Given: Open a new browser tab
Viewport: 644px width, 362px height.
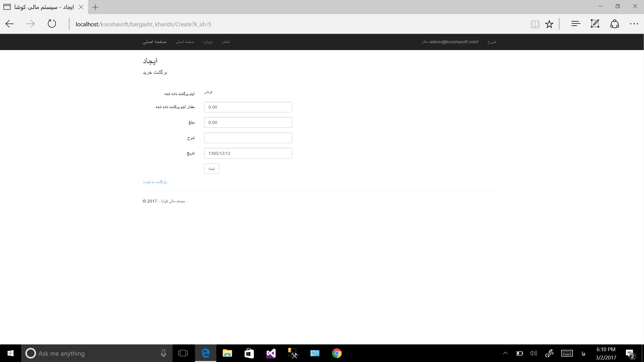Looking at the screenshot, I should tap(95, 7).
